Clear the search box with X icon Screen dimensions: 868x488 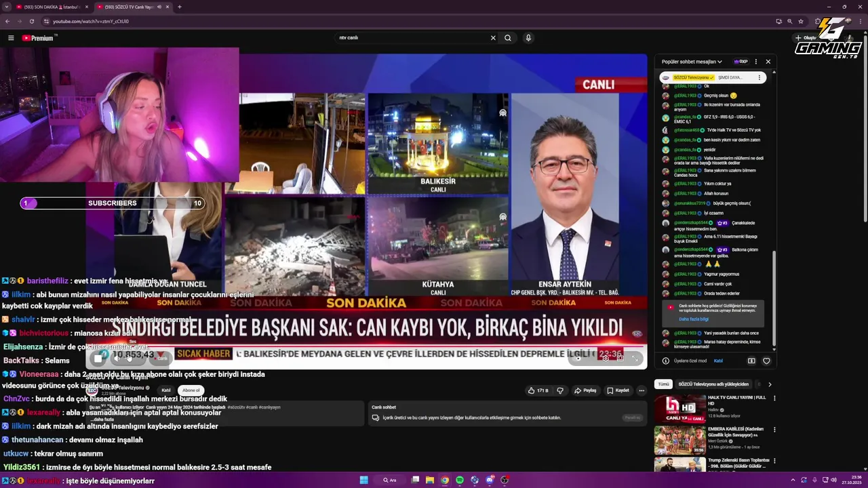pyautogui.click(x=493, y=38)
